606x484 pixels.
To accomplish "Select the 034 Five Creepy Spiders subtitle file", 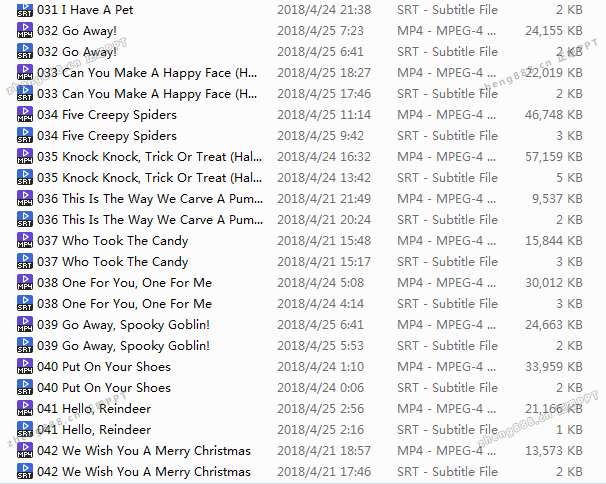I will [x=107, y=136].
